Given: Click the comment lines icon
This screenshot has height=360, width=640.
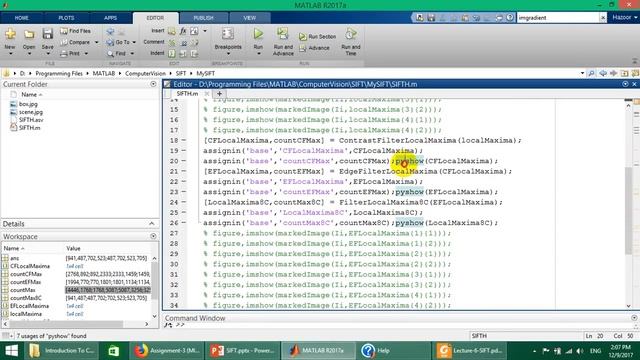Looking at the screenshot, I should [172, 42].
